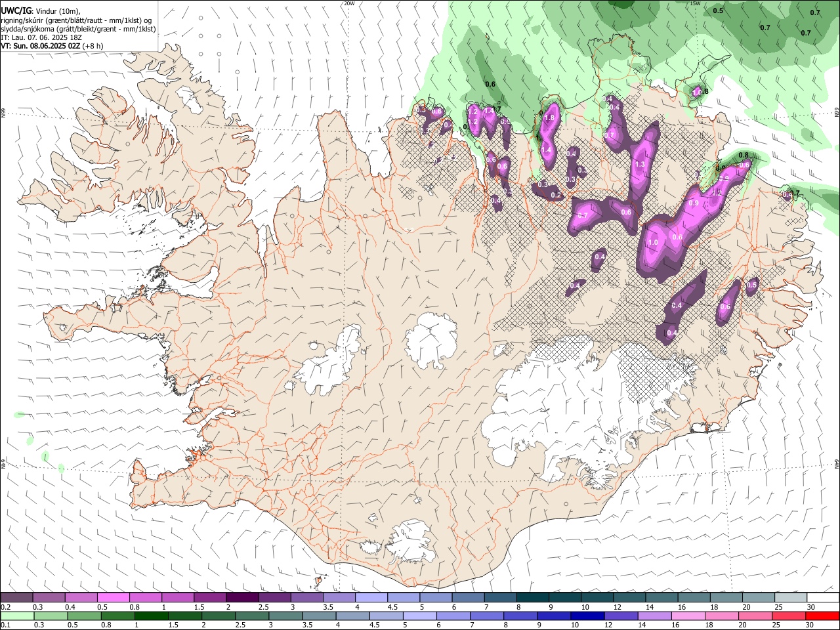Choose the darkest purple swatch starting at 2
840x630 pixels.
pyautogui.click(x=242, y=597)
